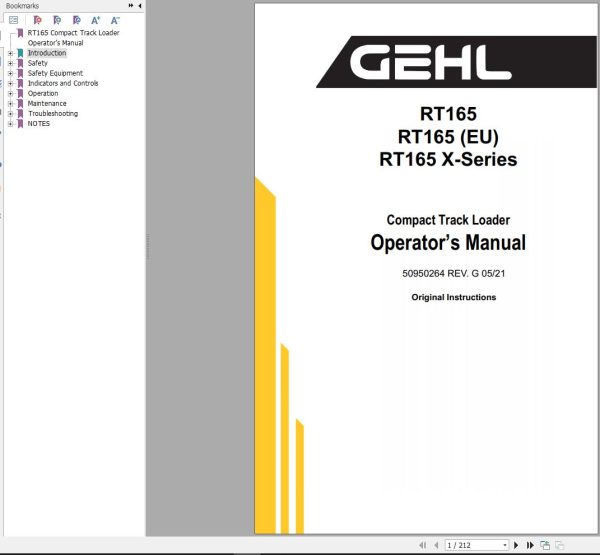This screenshot has height=555, width=600.
Task: Open the bookmarks options menu icon
Action: pyautogui.click(x=13, y=20)
